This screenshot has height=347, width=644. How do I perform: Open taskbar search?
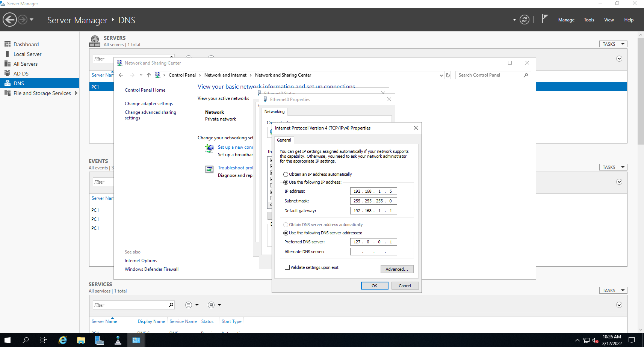coord(26,340)
